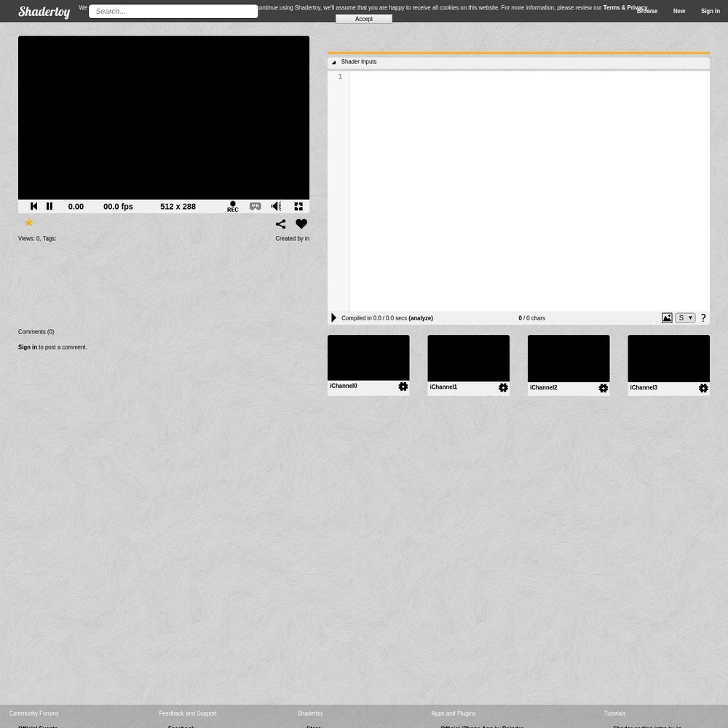Click the Comments (0) label
The image size is (728, 728).
click(x=36, y=332)
